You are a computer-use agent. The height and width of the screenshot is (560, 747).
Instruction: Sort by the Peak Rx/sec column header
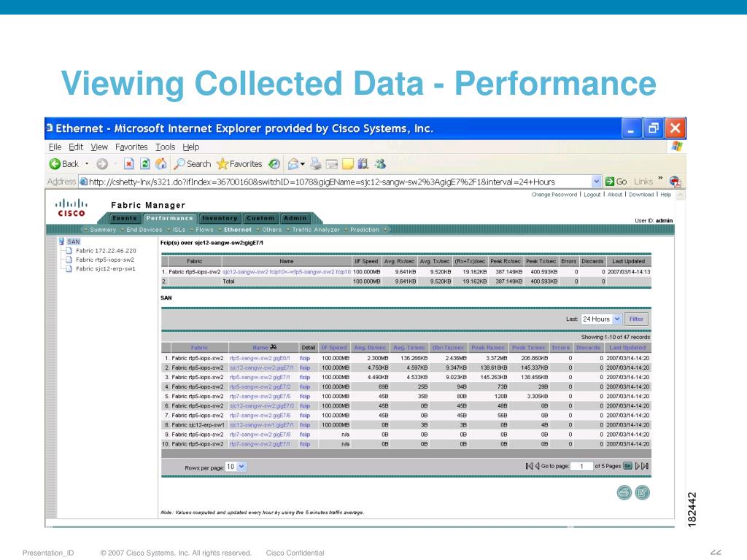click(488, 348)
